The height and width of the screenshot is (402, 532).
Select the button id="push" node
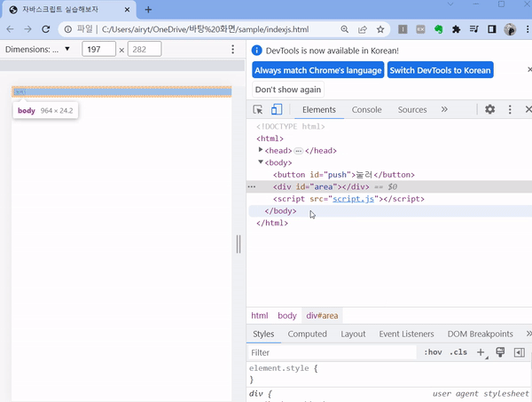(x=344, y=175)
